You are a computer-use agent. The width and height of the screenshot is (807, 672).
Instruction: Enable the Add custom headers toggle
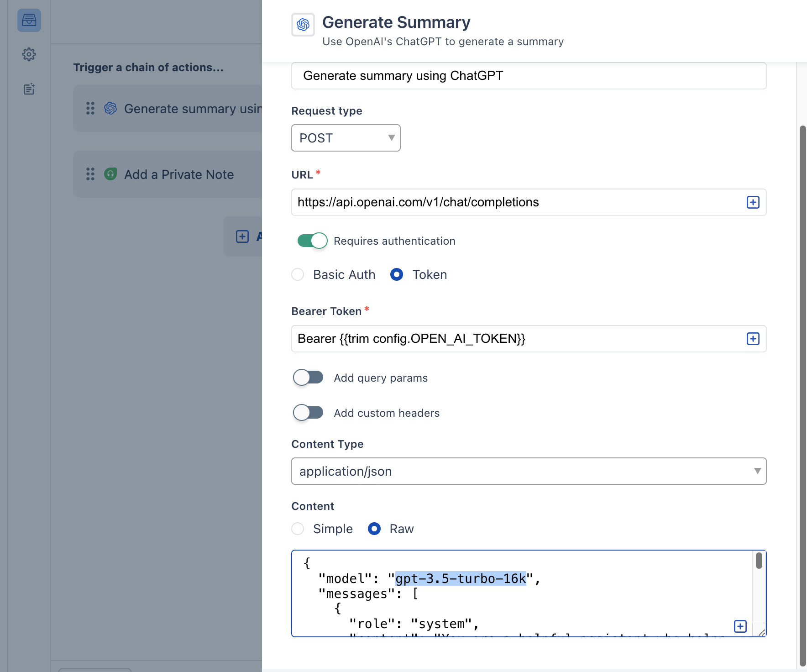pyautogui.click(x=308, y=413)
